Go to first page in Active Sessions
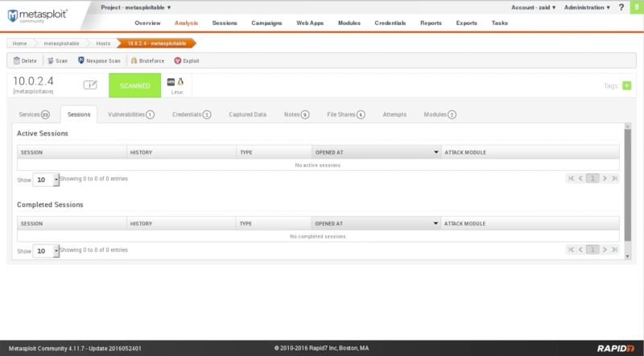The width and height of the screenshot is (644, 356). pos(571,179)
